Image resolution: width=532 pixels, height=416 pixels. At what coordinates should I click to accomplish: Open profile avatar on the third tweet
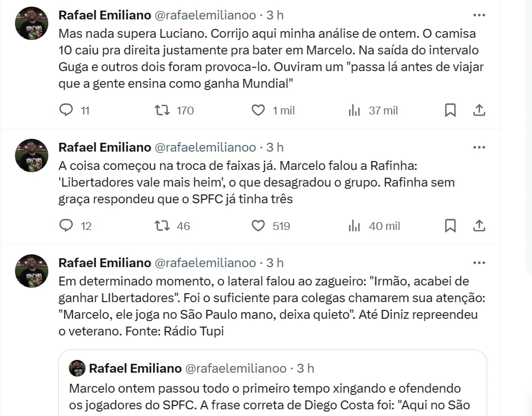(x=32, y=270)
